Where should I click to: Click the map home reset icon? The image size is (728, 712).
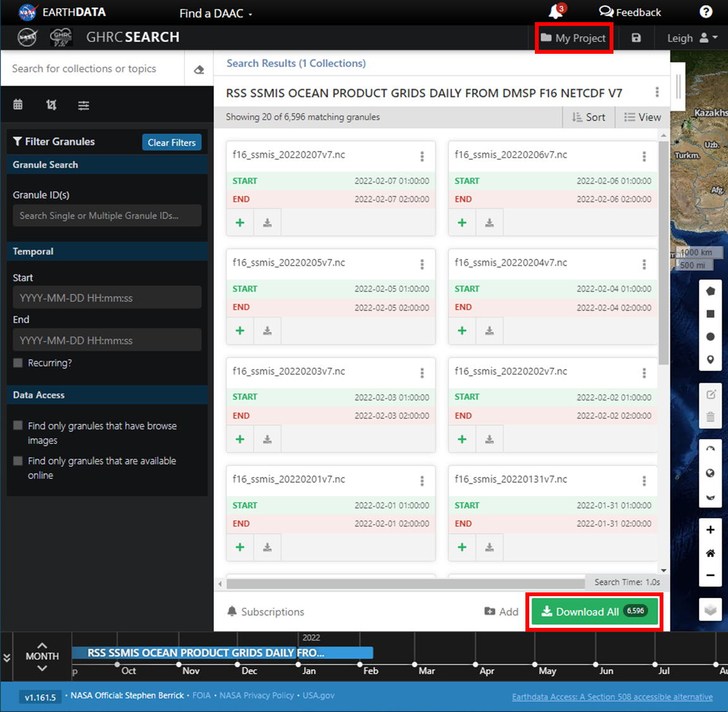tap(710, 553)
